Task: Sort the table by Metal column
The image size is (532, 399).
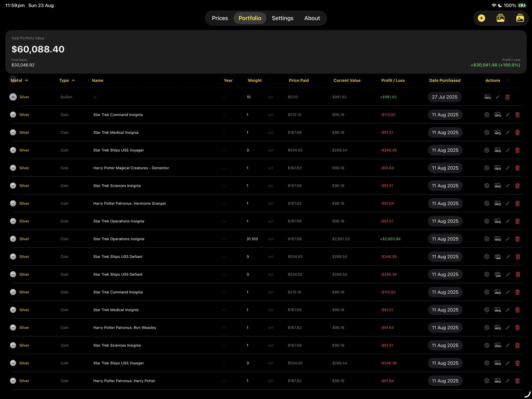Action: (19, 80)
